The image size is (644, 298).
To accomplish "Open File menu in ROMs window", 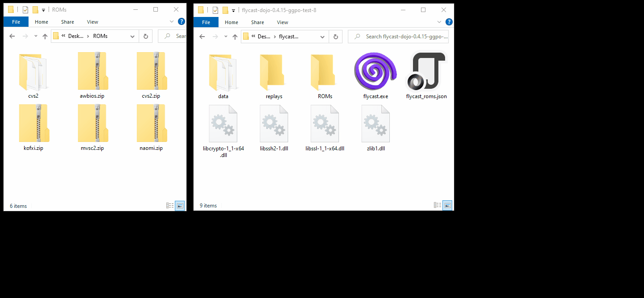I will click(x=16, y=22).
